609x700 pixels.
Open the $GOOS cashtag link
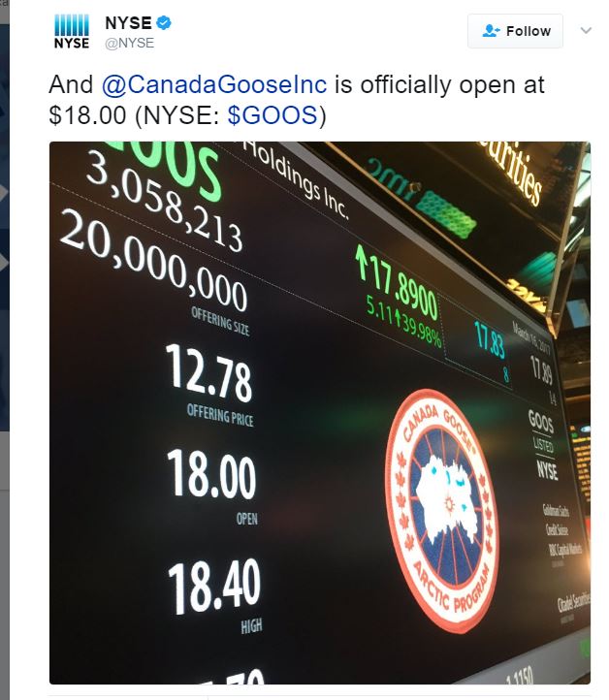[272, 114]
